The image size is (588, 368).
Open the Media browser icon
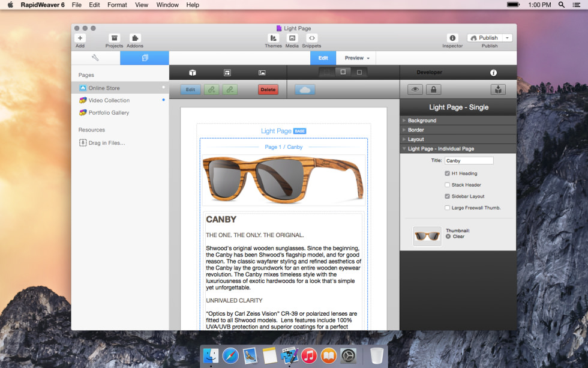click(x=292, y=38)
